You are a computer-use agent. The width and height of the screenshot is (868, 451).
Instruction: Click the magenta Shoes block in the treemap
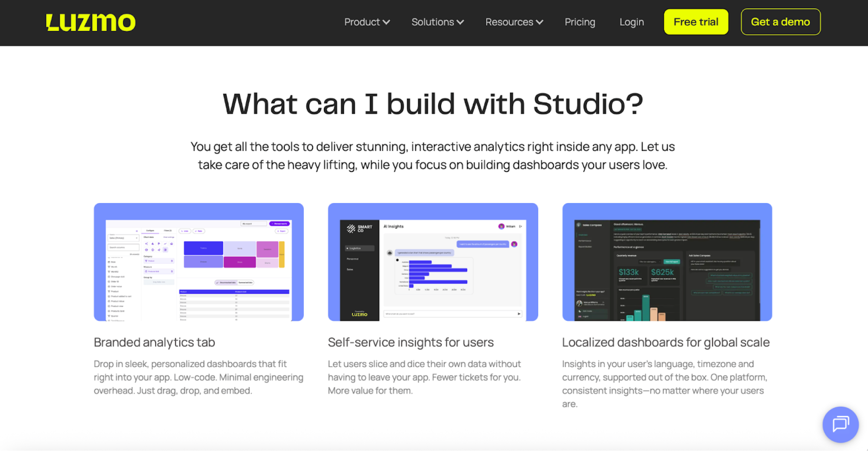pos(240,262)
